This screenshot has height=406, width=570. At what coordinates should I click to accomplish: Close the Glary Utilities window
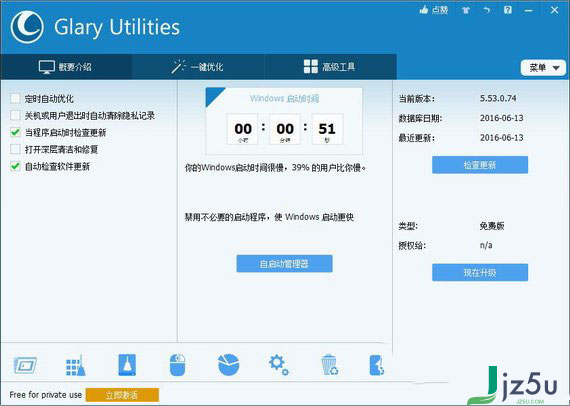[x=554, y=10]
